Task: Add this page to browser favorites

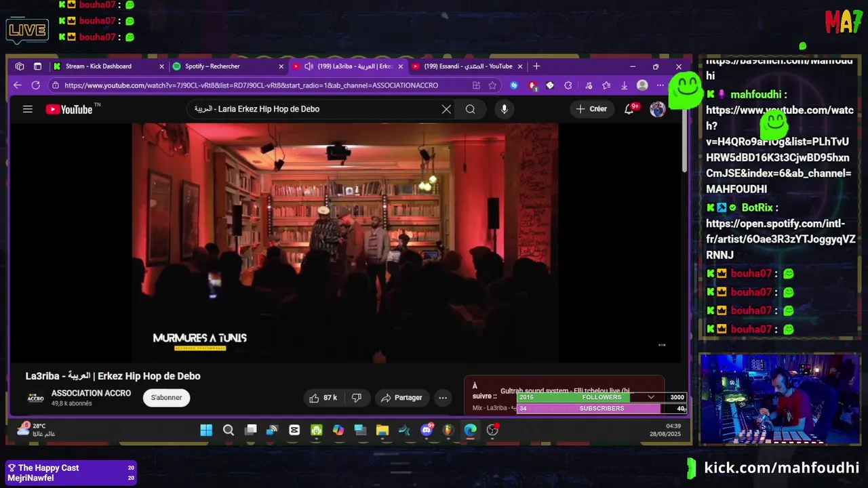Action: click(x=492, y=85)
